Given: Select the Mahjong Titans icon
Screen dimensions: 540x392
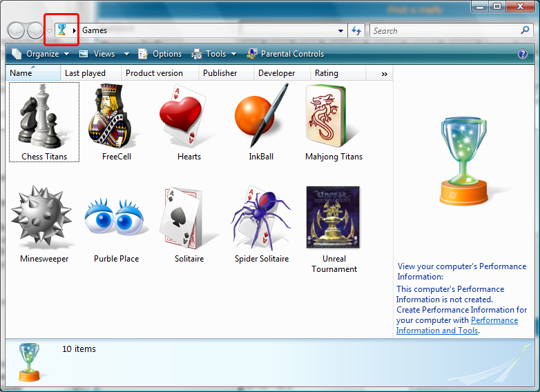Looking at the screenshot, I should (x=334, y=116).
